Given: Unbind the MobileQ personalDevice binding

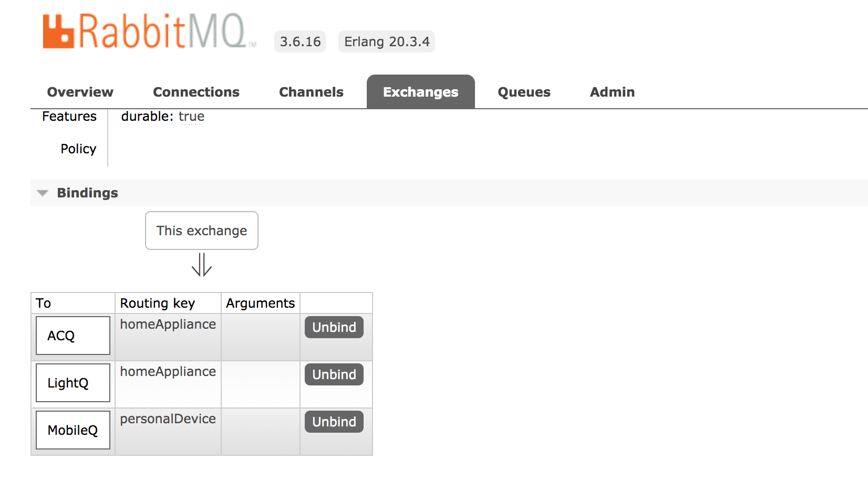Looking at the screenshot, I should click(334, 422).
